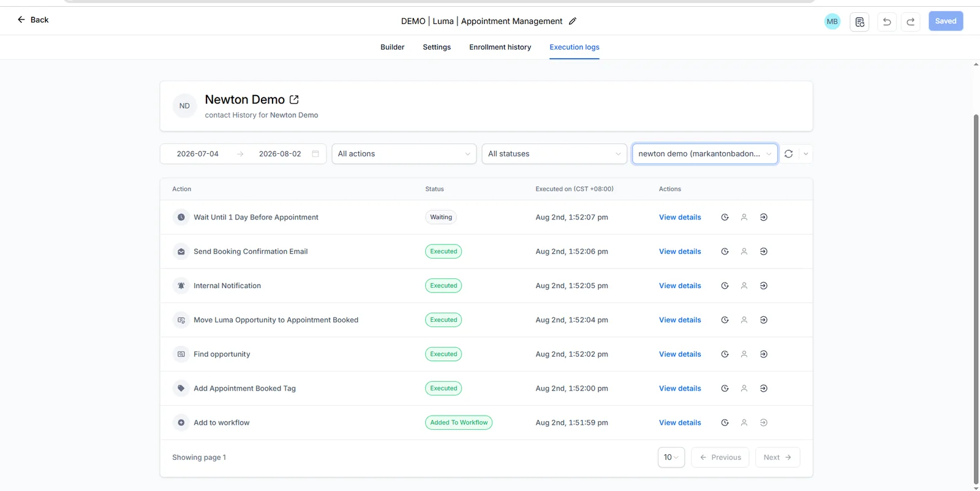This screenshot has width=980, height=491.
Task: Click circled arrow icon in Wait Until row
Action: tap(763, 218)
